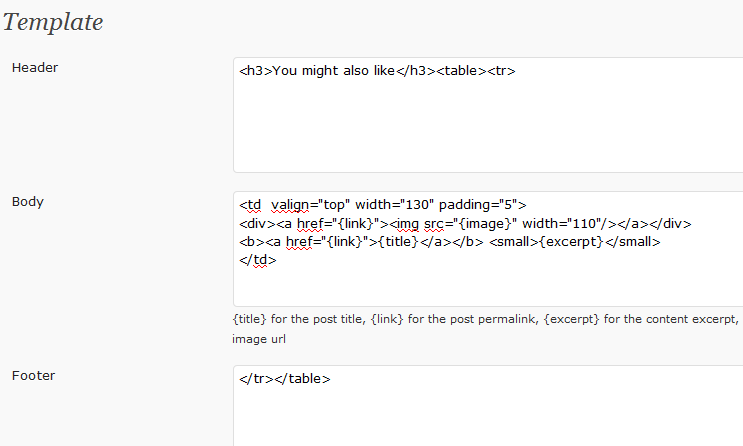Click the closing </td> line in Body
The height and width of the screenshot is (446, 743).
[x=258, y=260]
